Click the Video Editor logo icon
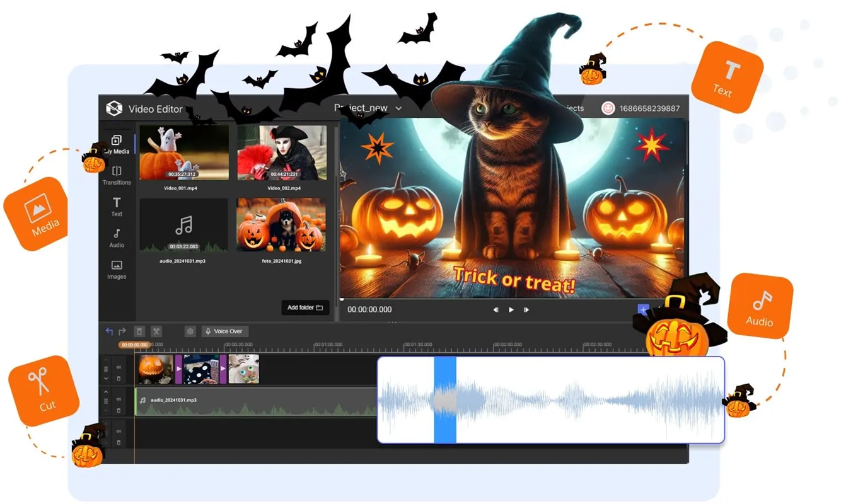 (x=113, y=108)
